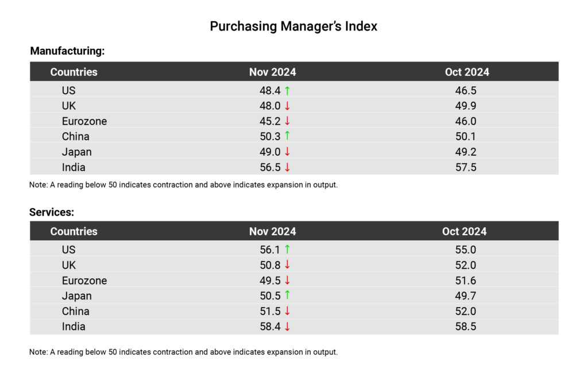Click the red down arrow beside 58.4
Screen dimensions: 588x372
coord(287,327)
